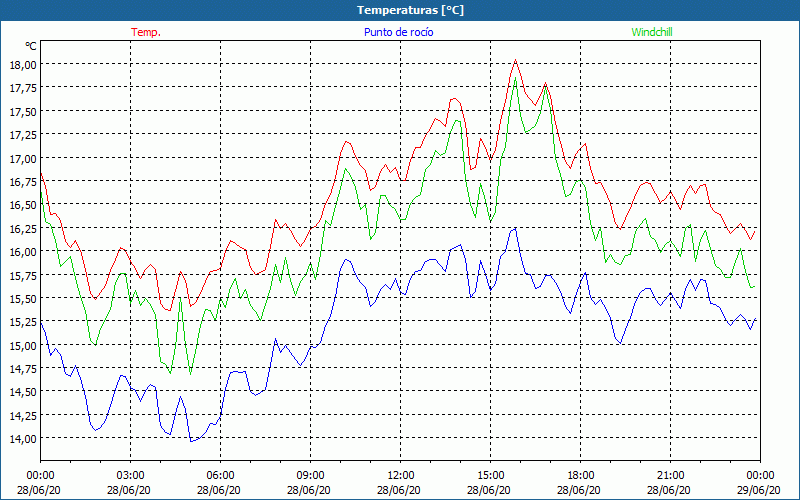
Task: Click the 03:00 time axis label
Action: (x=131, y=476)
